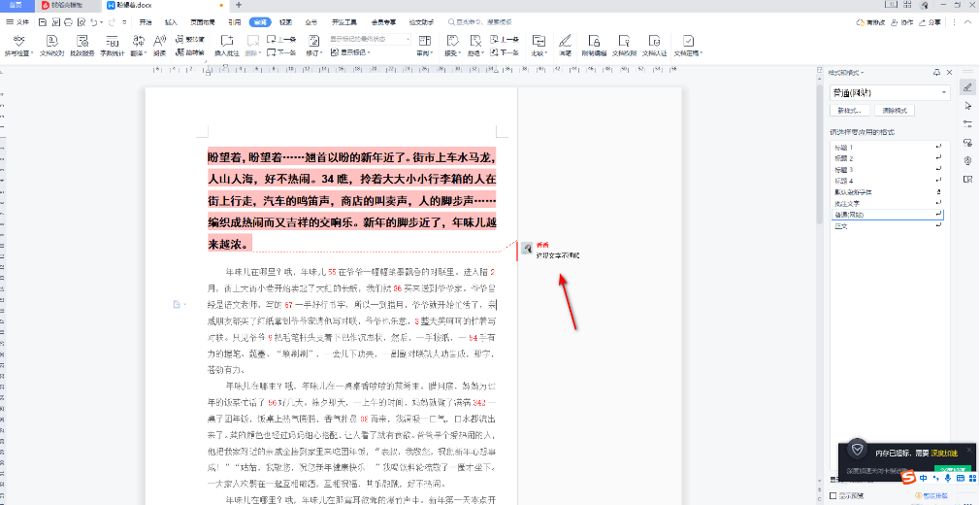The height and width of the screenshot is (505, 980).
Task: Switch to the 开始 (Home) tab
Action: click(x=146, y=22)
